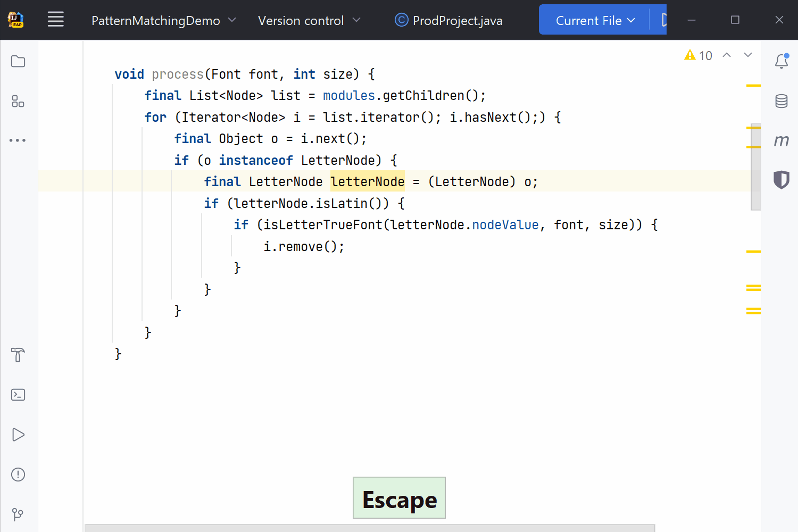Click the next warning arrow button

[x=748, y=55]
